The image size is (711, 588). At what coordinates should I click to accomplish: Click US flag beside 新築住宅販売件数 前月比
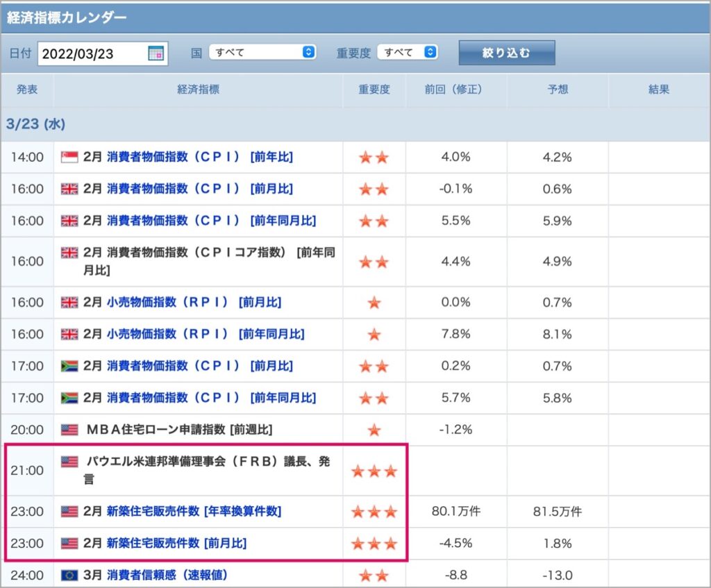69,543
